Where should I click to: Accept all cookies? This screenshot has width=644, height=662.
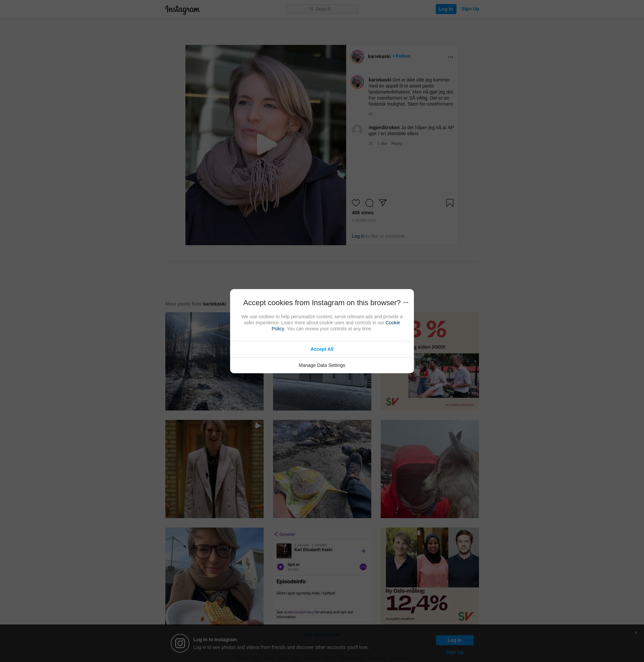tap(322, 349)
